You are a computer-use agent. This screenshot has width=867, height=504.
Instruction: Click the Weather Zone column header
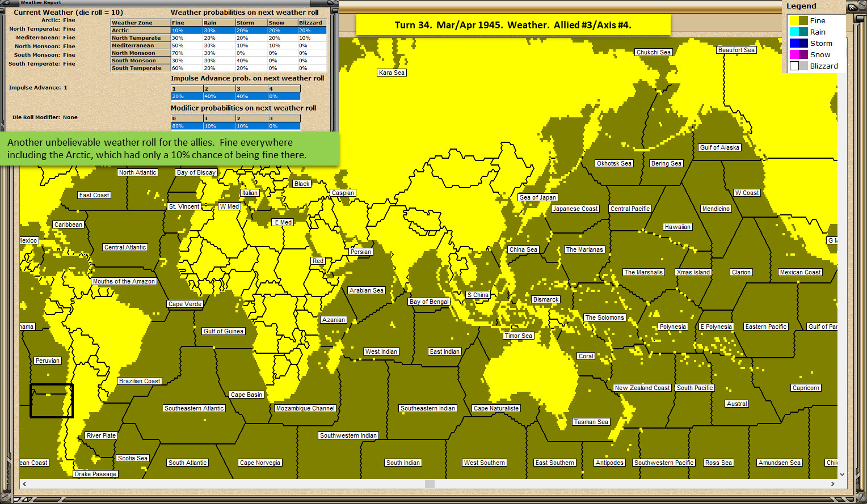tap(140, 23)
